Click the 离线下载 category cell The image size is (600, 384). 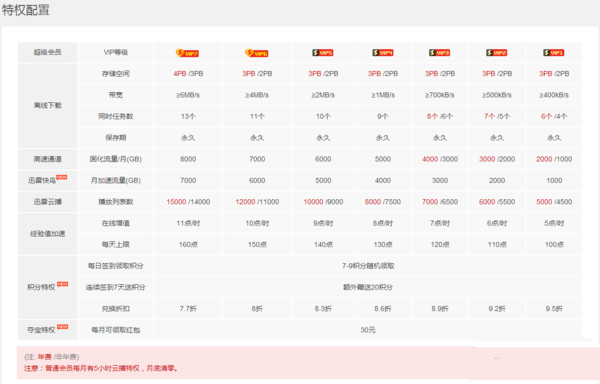pyautogui.click(x=47, y=106)
